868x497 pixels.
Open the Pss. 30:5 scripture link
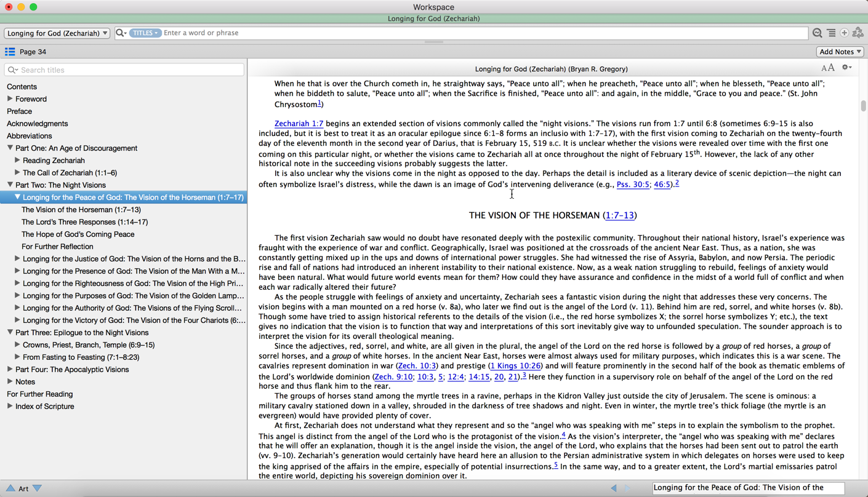(633, 185)
